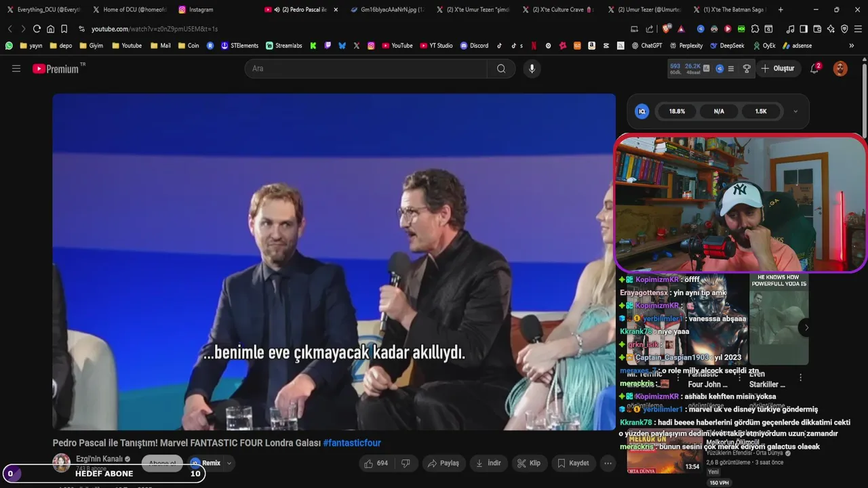Screen dimensions: 868x488
Task: Click the vidIQ IQ score icon
Action: click(642, 111)
